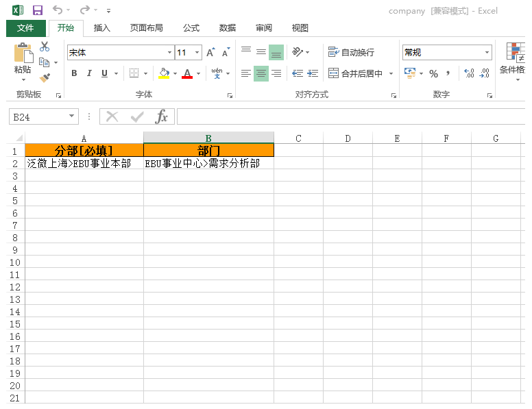
Task: Expand the font size dropdown
Action: click(x=197, y=53)
